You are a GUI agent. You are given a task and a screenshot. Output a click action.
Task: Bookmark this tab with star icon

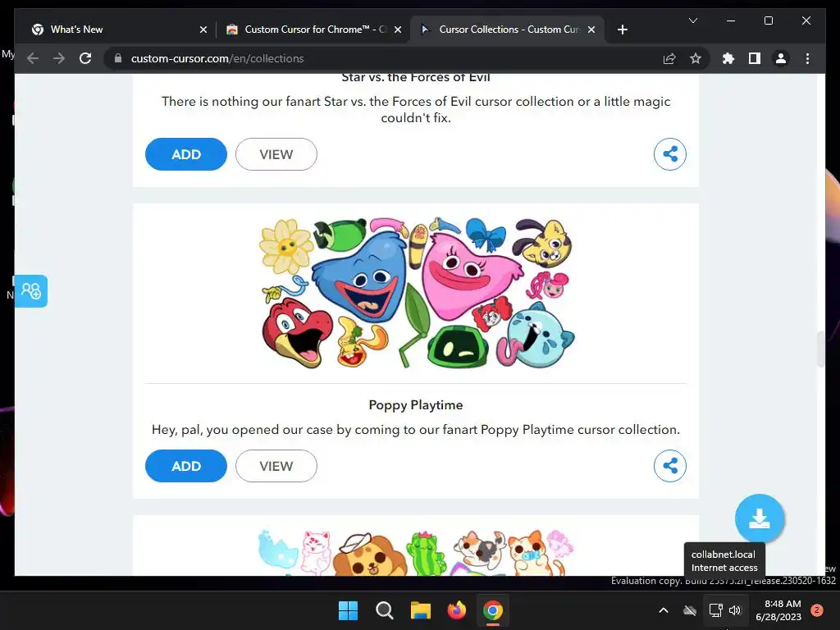pyautogui.click(x=696, y=58)
